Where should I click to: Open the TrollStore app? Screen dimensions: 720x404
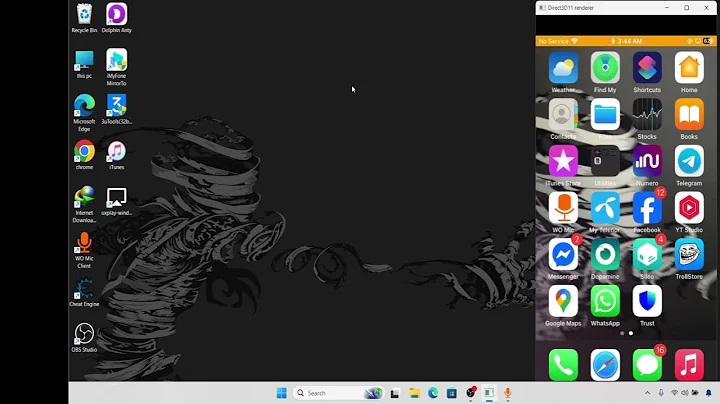click(689, 254)
